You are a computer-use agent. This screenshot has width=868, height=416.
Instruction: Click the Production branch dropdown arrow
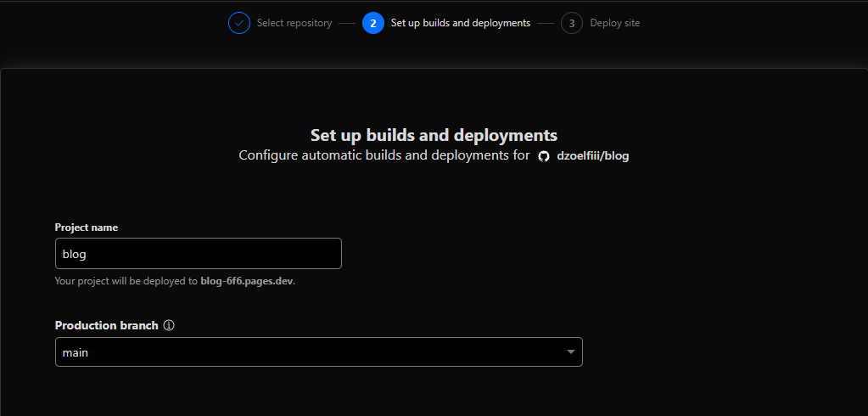tap(571, 351)
